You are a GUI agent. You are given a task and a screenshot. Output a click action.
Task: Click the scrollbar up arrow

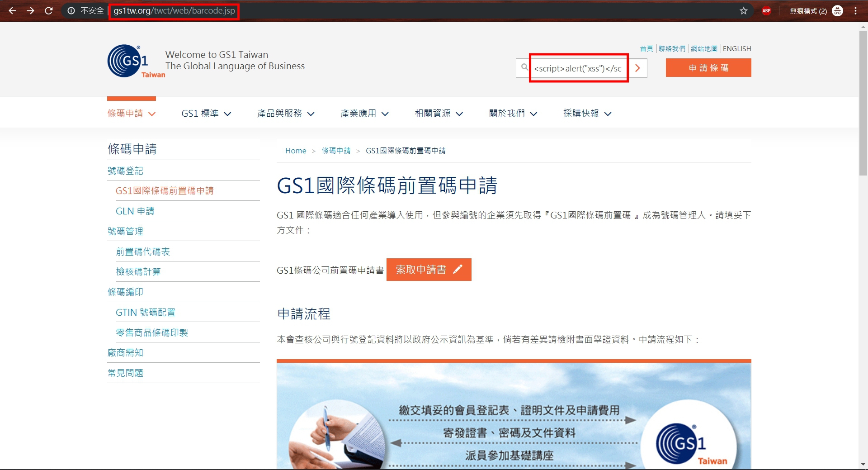pyautogui.click(x=863, y=27)
